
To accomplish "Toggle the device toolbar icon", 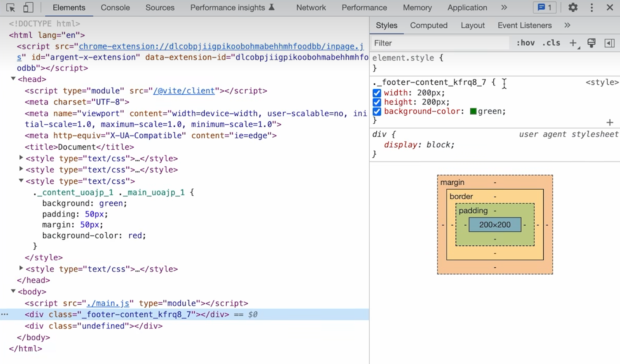I will tap(28, 7).
